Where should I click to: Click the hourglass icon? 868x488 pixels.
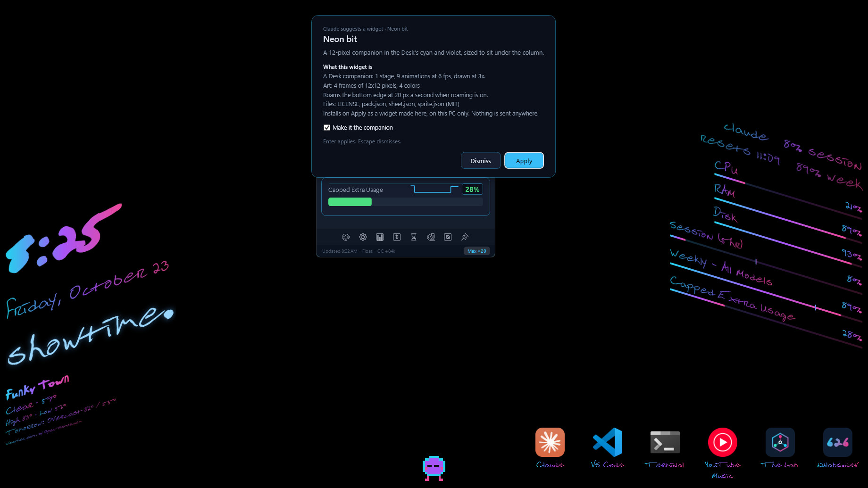point(414,237)
